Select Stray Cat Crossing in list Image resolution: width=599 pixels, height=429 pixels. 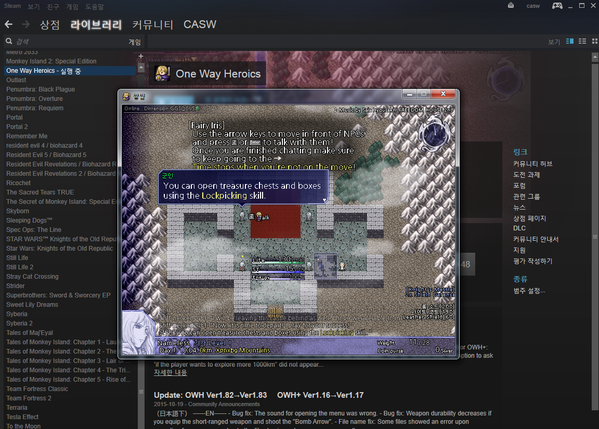pyautogui.click(x=32, y=277)
